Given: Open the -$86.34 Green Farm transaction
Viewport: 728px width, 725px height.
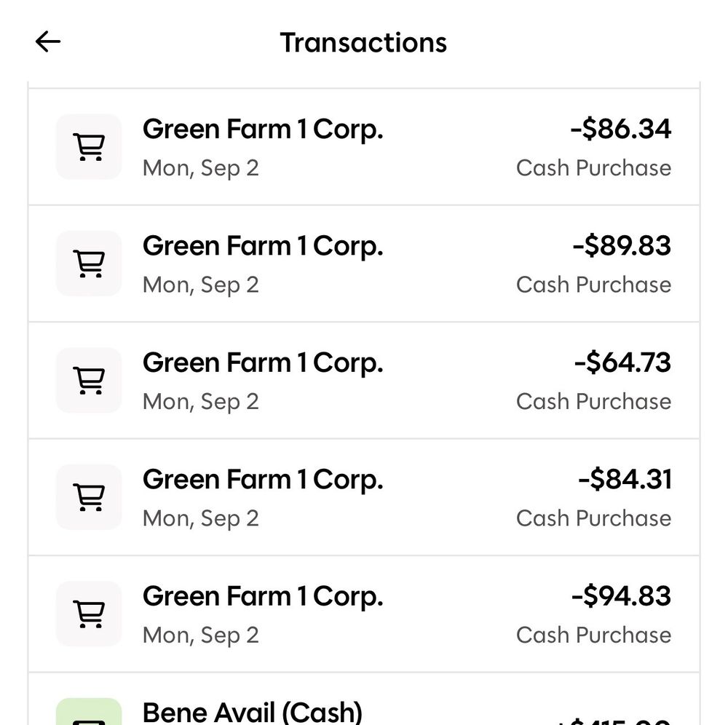Looking at the screenshot, I should (x=364, y=146).
